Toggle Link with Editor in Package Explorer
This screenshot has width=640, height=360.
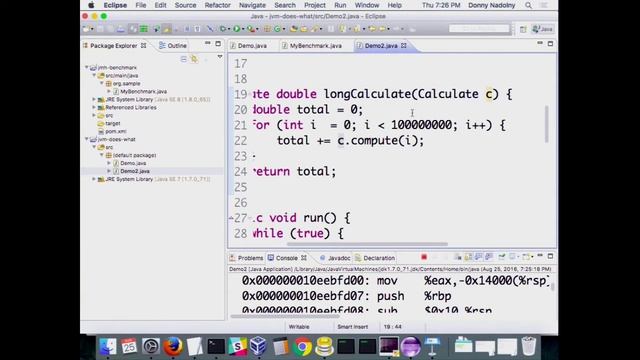click(x=194, y=60)
